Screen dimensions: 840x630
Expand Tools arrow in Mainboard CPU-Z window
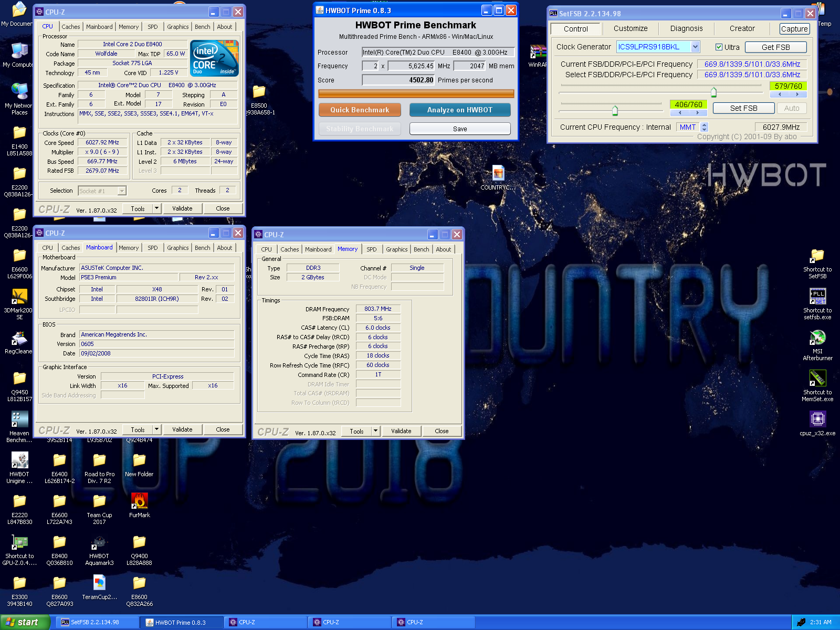tap(156, 429)
